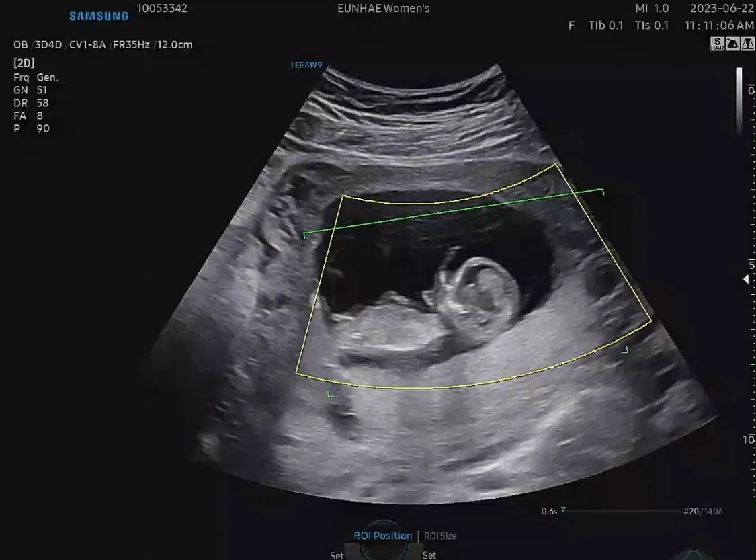Click the time 11:11:06 AM
The width and height of the screenshot is (756, 560).
[719, 26]
